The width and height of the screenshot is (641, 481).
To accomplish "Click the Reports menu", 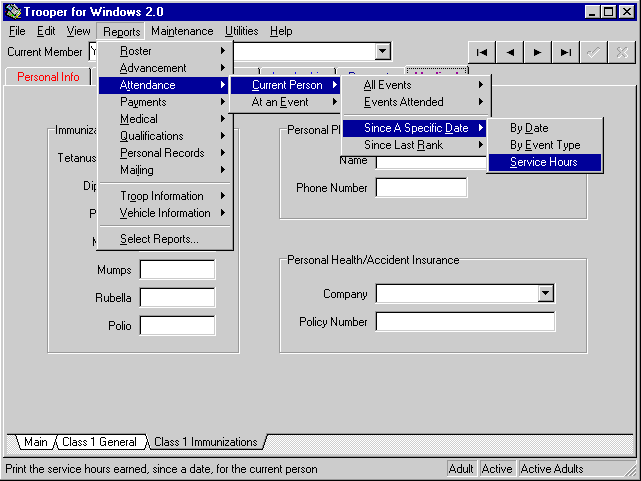I will [x=121, y=31].
